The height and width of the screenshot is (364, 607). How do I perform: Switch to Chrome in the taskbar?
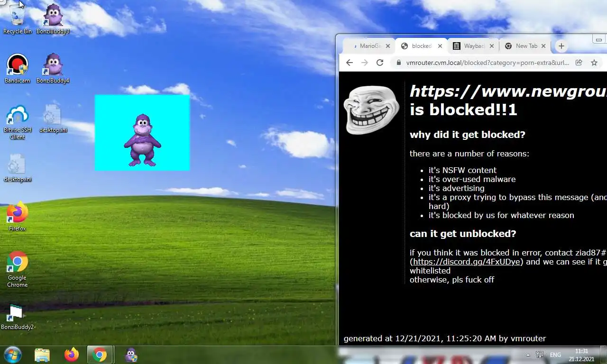pyautogui.click(x=100, y=355)
